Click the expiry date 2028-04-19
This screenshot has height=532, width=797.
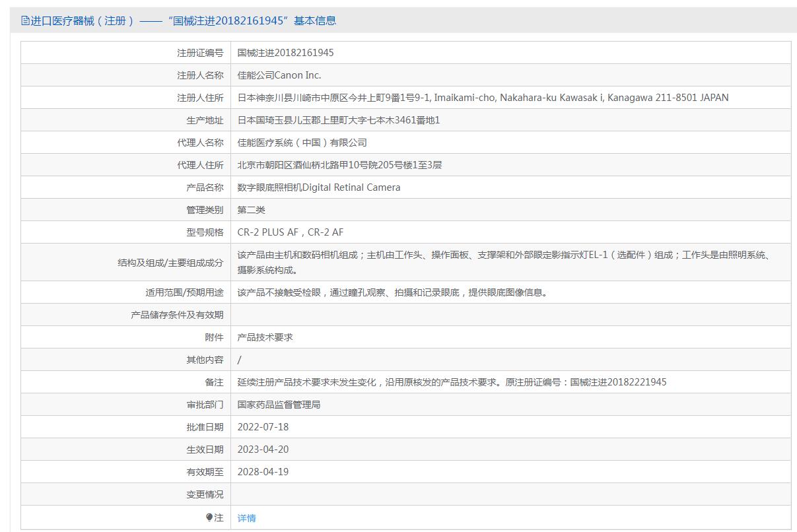click(263, 472)
